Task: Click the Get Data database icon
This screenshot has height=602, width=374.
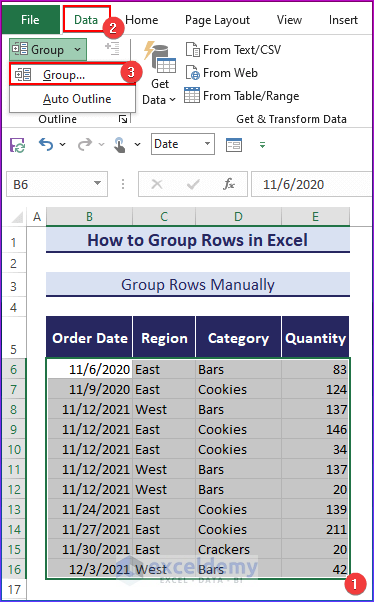Action: (x=159, y=58)
